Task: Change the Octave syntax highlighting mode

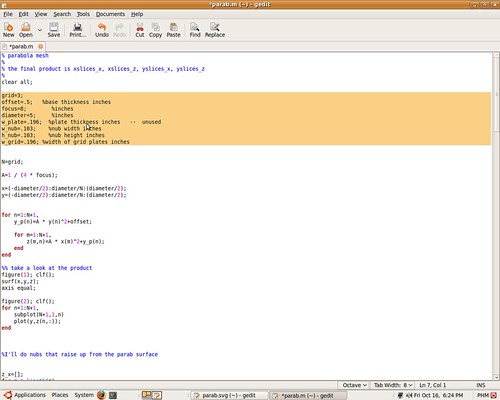Action: point(355,385)
